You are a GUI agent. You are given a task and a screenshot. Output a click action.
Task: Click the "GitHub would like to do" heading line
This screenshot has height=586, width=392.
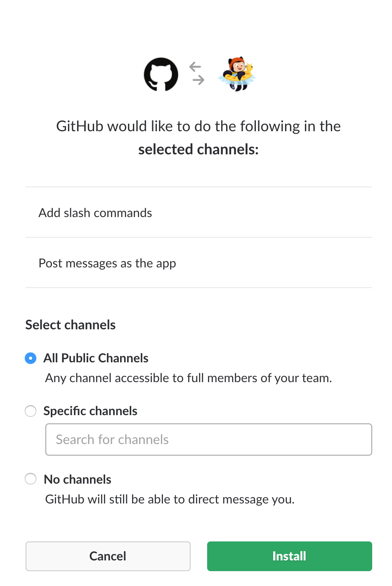[x=198, y=126]
